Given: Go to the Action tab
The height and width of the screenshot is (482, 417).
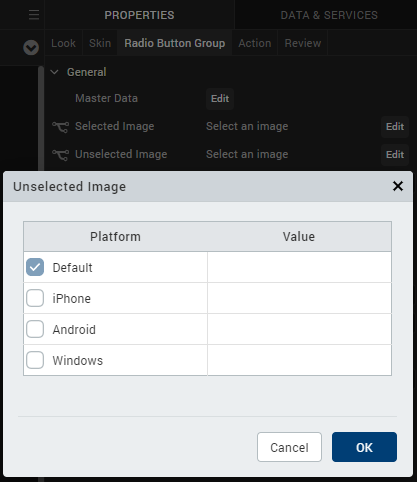Looking at the screenshot, I should click(x=255, y=43).
